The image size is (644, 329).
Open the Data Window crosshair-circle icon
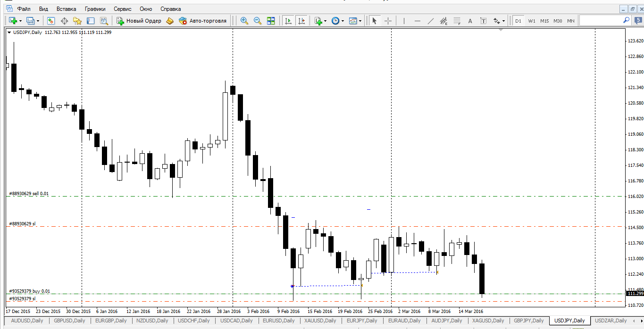pyautogui.click(x=64, y=21)
